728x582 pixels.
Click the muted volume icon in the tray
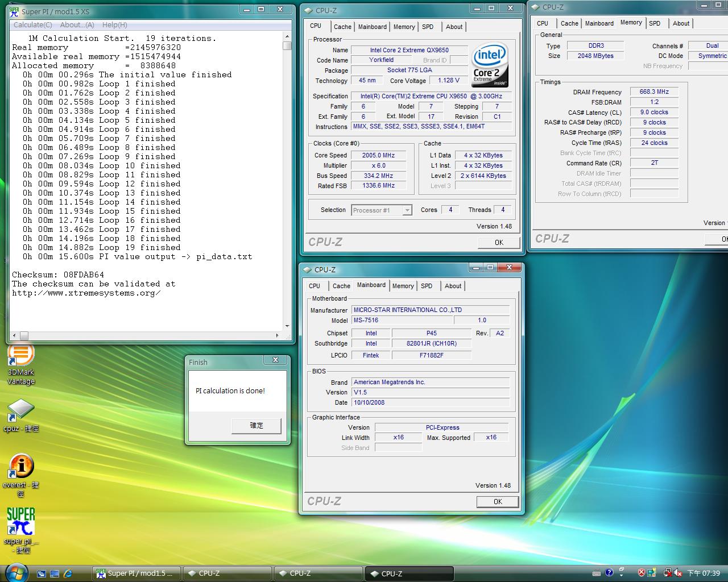(x=678, y=573)
